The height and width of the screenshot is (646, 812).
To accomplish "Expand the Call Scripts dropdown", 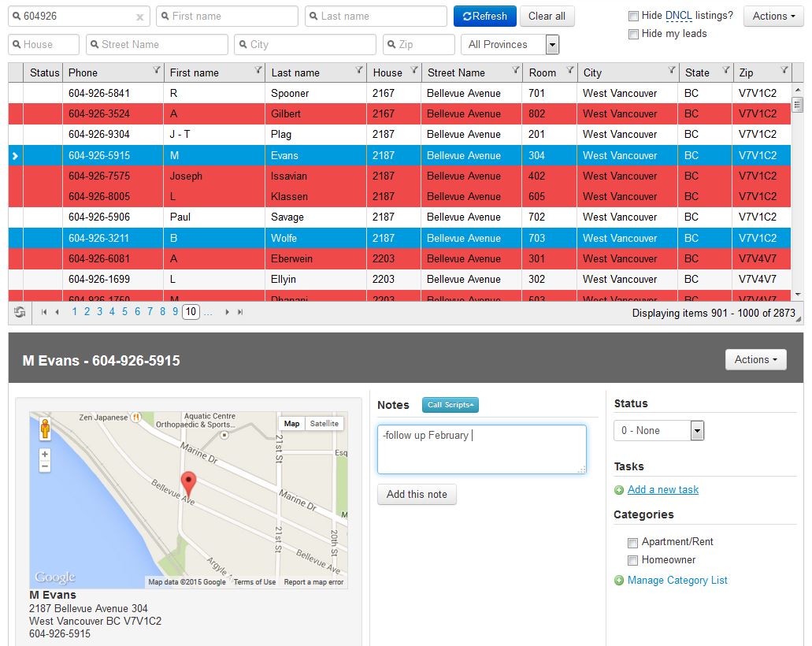I will 450,405.
